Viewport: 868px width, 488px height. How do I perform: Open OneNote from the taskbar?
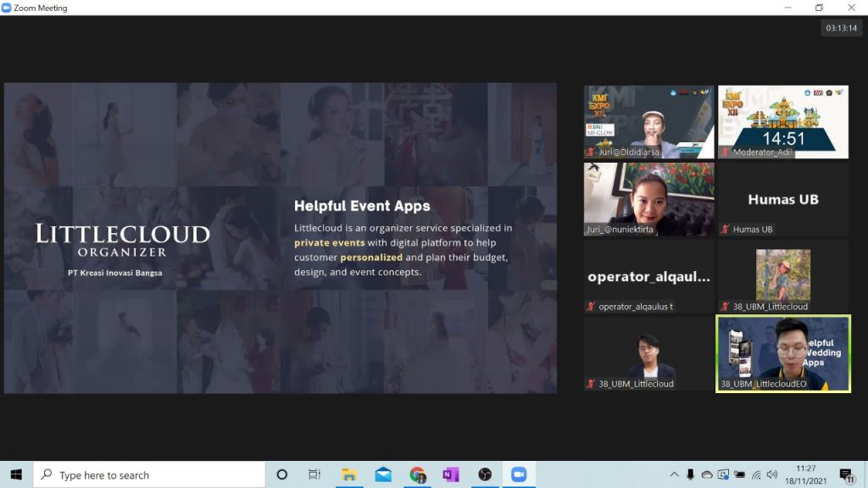[451, 474]
